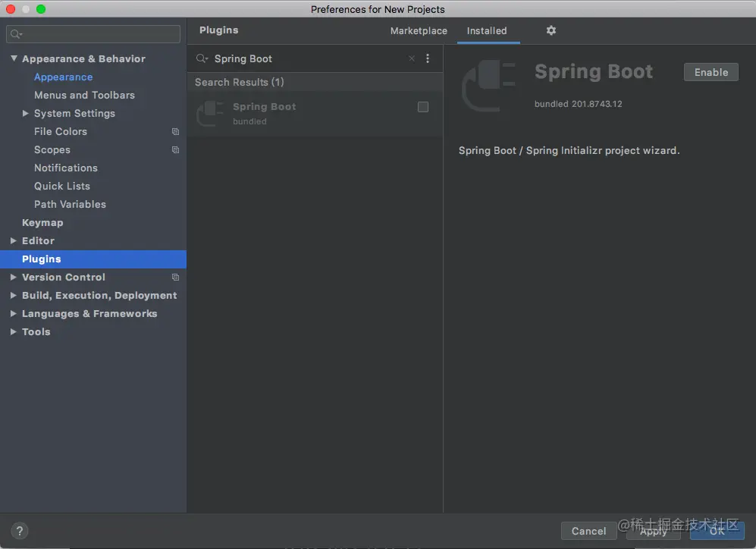Click the Cancel button

pos(588,531)
